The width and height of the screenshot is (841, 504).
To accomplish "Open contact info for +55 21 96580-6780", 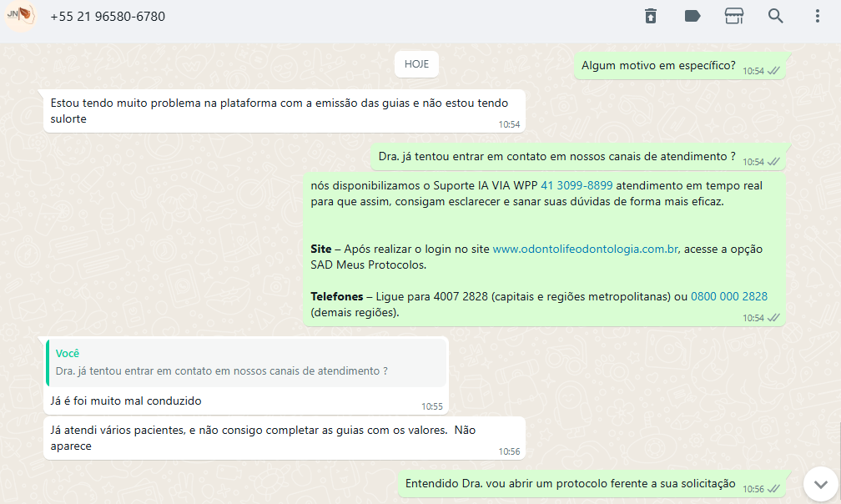I will tap(107, 17).
